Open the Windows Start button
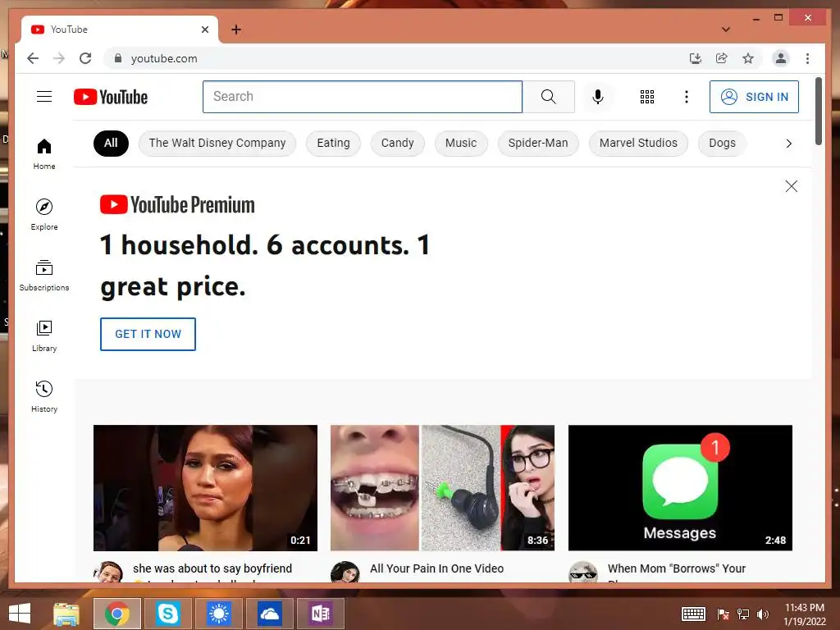 coord(20,614)
